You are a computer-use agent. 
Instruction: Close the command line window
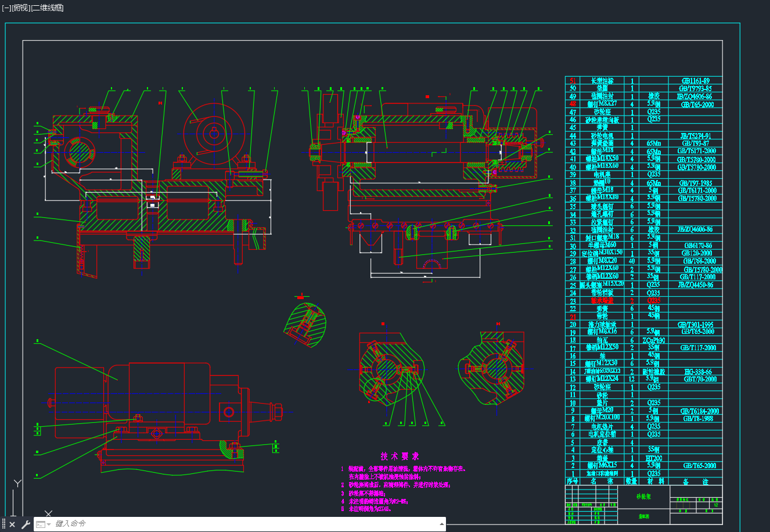pyautogui.click(x=12, y=524)
